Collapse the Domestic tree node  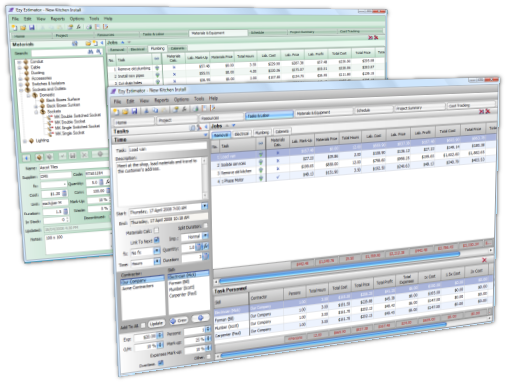point(29,96)
